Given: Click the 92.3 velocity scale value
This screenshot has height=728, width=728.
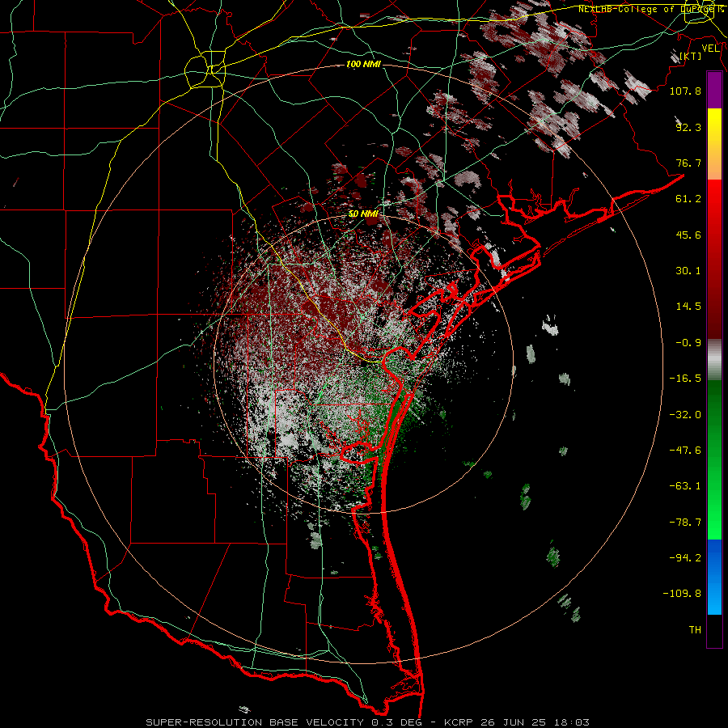Looking at the screenshot, I should (688, 127).
